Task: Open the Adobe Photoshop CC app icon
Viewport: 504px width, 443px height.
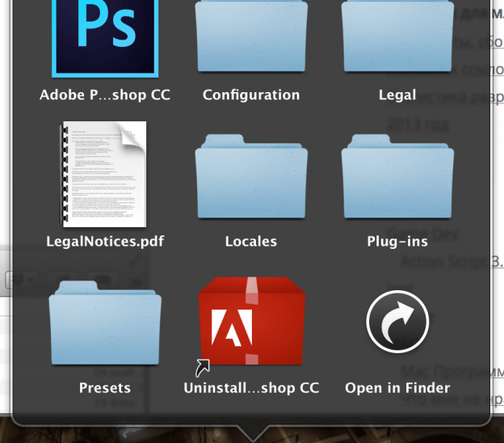Action: [x=105, y=38]
